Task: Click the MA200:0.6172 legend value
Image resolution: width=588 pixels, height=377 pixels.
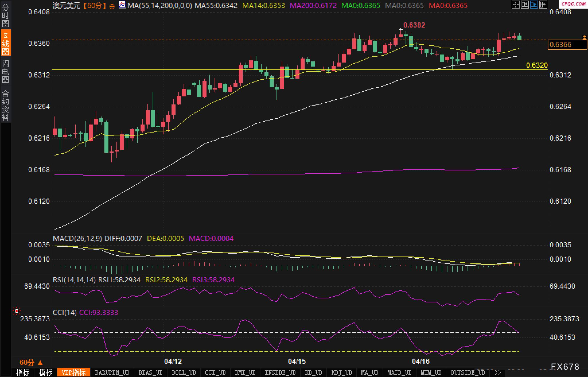Action: click(x=313, y=5)
